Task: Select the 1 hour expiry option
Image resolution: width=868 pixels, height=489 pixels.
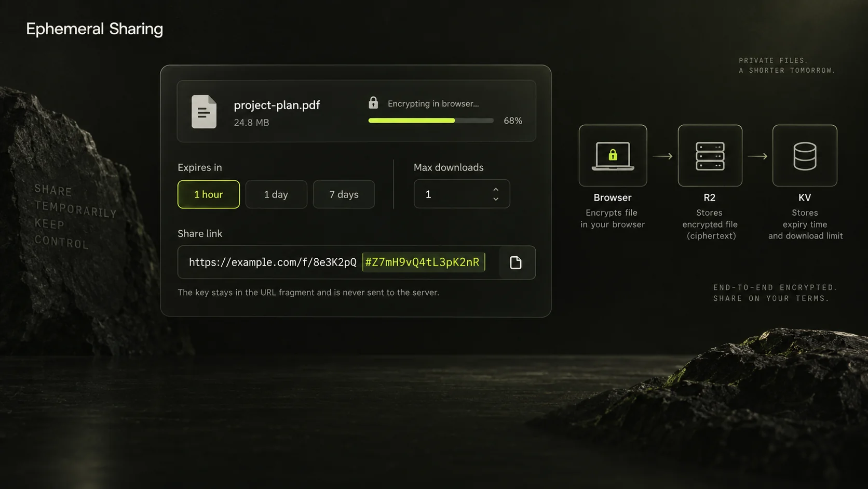Action: tap(209, 194)
